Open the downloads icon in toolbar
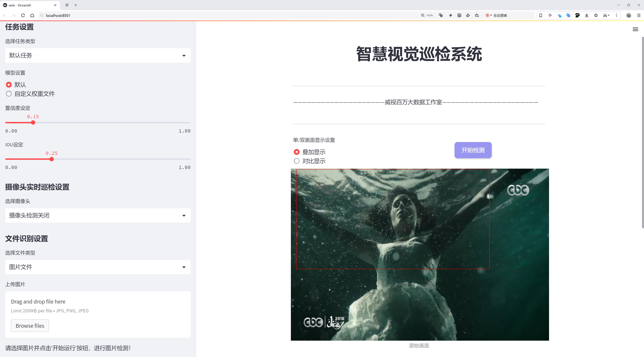Viewport: 644px width, 357px height. [x=587, y=15]
